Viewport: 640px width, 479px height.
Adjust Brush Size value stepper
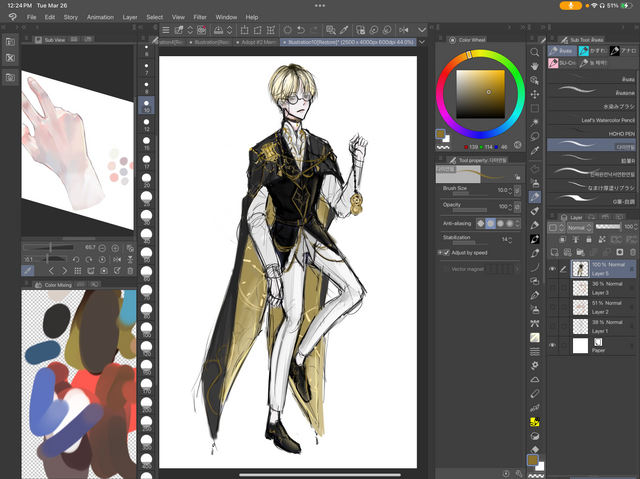(510, 191)
